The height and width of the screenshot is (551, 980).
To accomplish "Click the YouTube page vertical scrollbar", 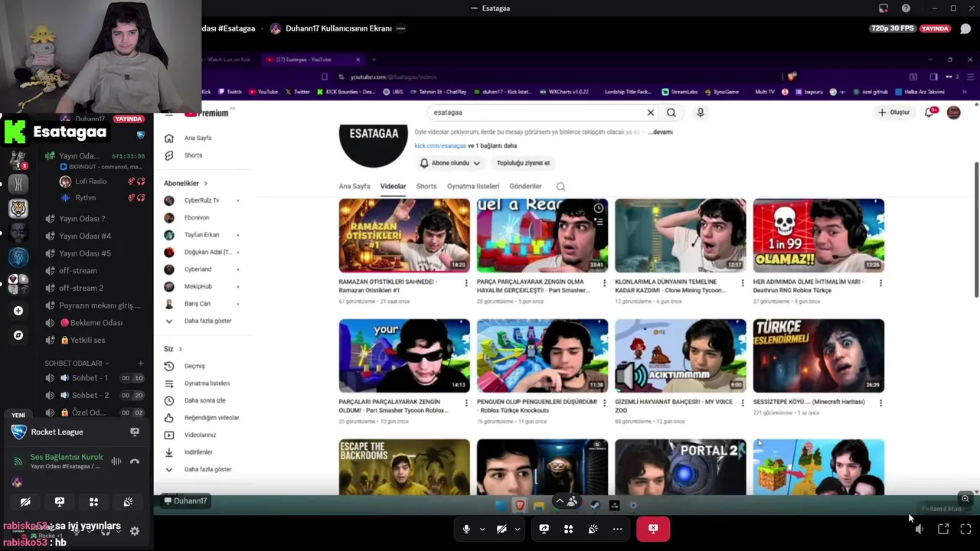I will 976,230.
